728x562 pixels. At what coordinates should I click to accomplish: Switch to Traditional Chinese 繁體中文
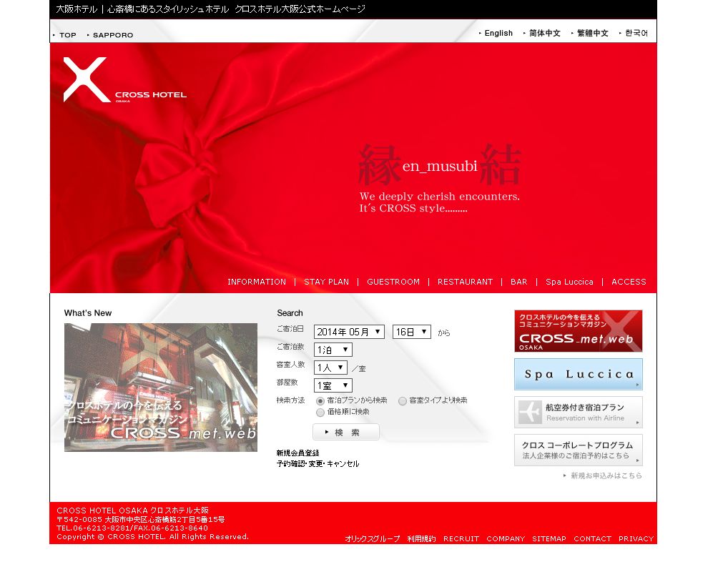pos(592,33)
